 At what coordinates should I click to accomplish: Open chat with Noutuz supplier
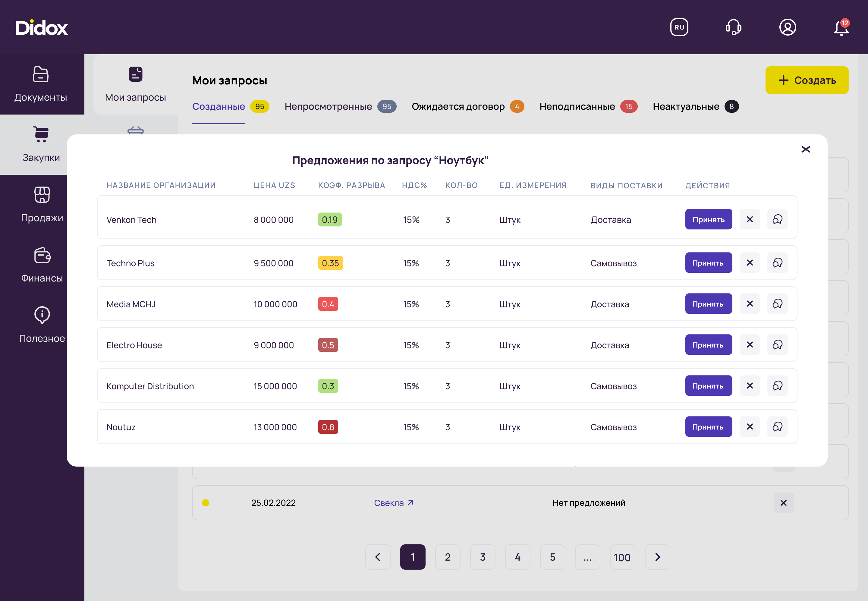pyautogui.click(x=777, y=427)
